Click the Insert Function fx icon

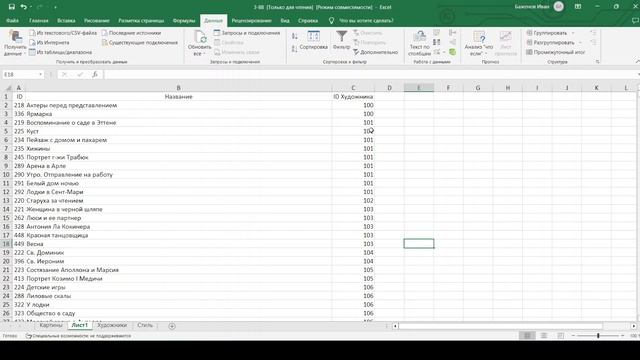[95, 74]
